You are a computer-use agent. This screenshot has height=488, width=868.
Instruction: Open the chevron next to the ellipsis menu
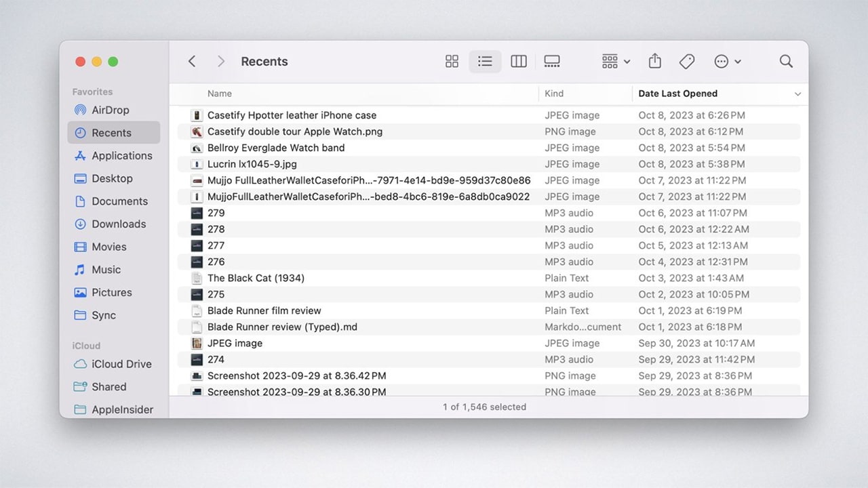[736, 61]
